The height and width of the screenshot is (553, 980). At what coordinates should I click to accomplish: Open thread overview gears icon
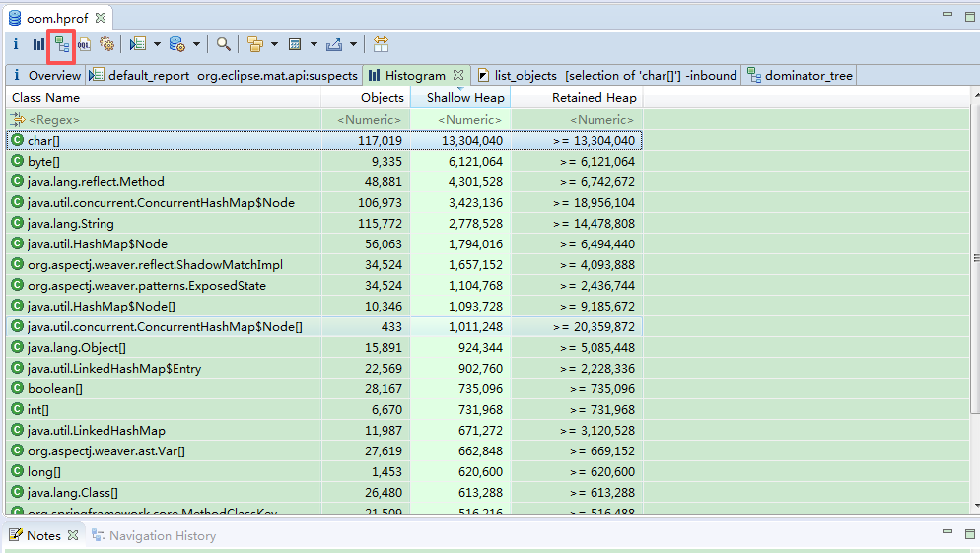pos(106,44)
